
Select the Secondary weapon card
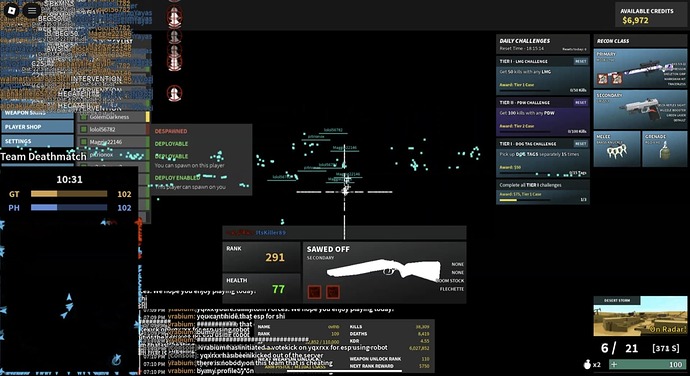point(640,110)
